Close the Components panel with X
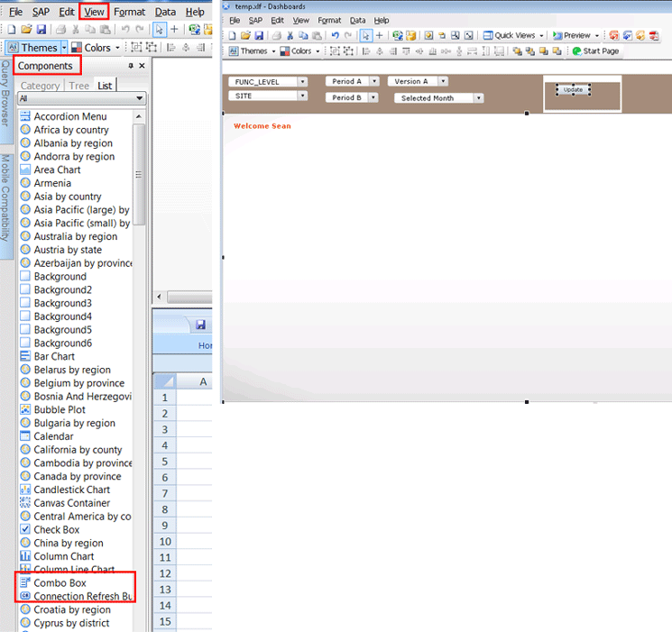This screenshot has width=672, height=632. 142,66
